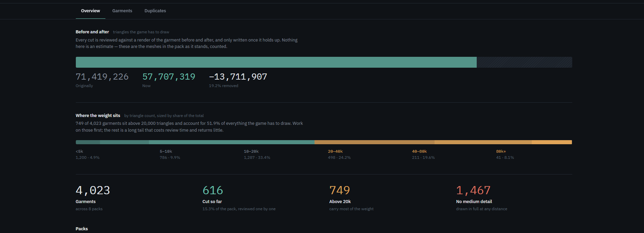This screenshot has height=233, width=644.
Task: Open the Duplicates tab
Action: click(155, 11)
